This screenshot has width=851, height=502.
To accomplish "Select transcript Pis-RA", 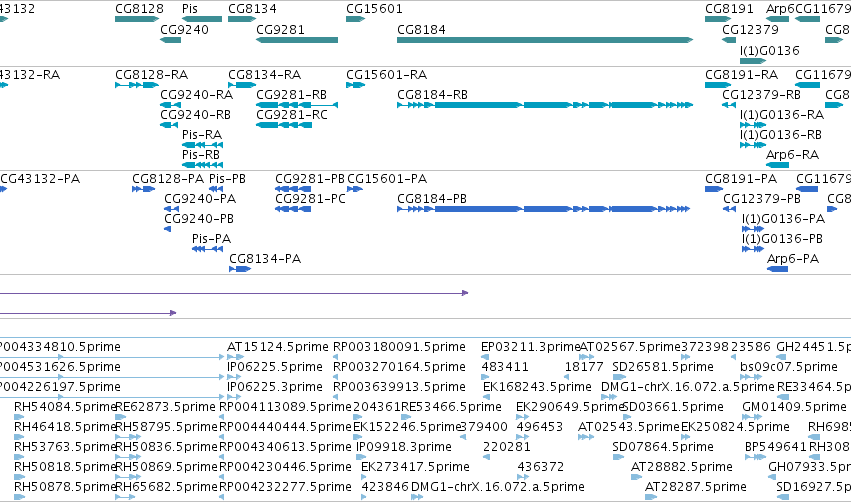I will pyautogui.click(x=202, y=135).
